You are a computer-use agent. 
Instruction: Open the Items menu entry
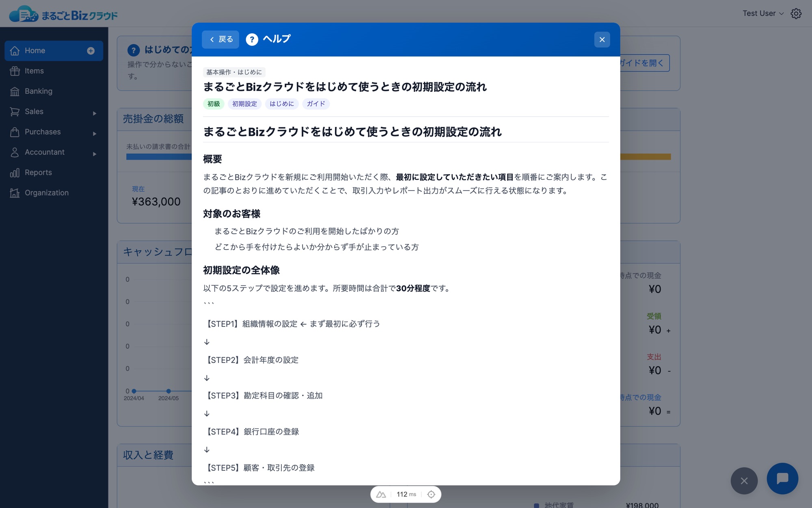coord(54,71)
